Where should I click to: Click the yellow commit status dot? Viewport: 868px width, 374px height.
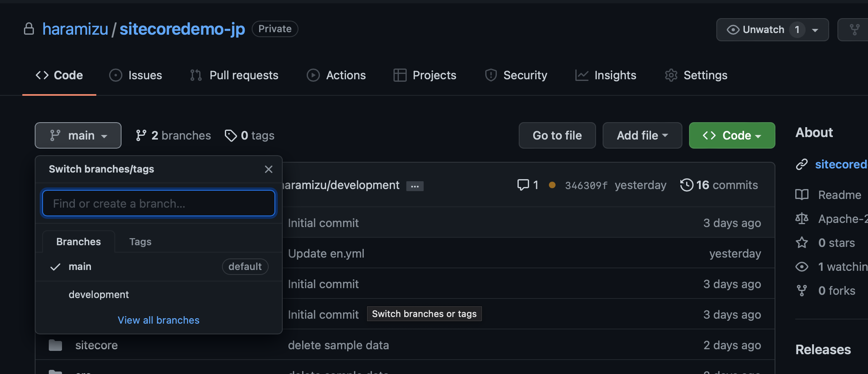[552, 185]
